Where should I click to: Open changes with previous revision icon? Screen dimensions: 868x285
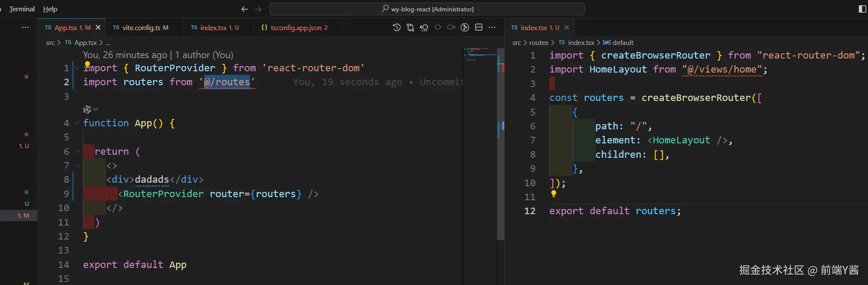click(424, 28)
